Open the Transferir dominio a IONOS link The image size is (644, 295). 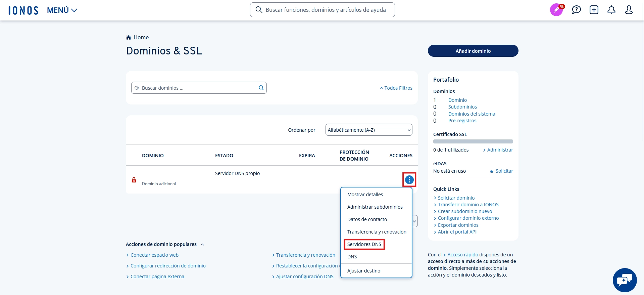click(x=468, y=205)
